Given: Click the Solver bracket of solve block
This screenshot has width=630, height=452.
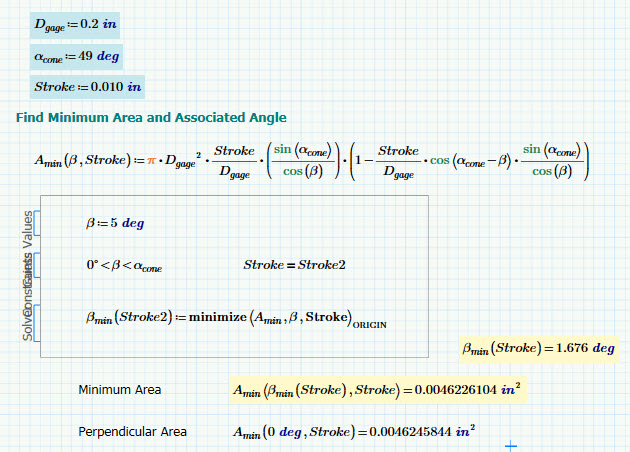Looking at the screenshot, I should point(37,323).
